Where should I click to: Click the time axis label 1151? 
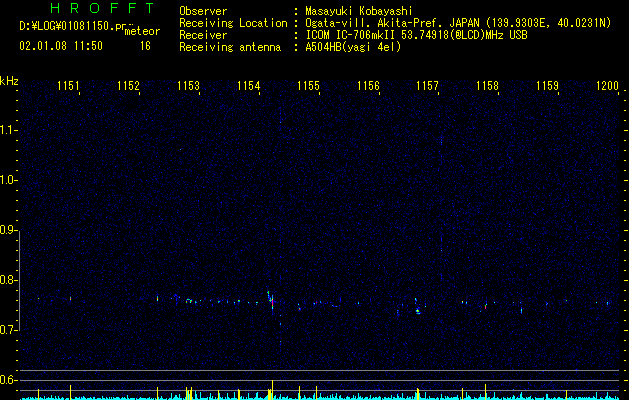68,86
